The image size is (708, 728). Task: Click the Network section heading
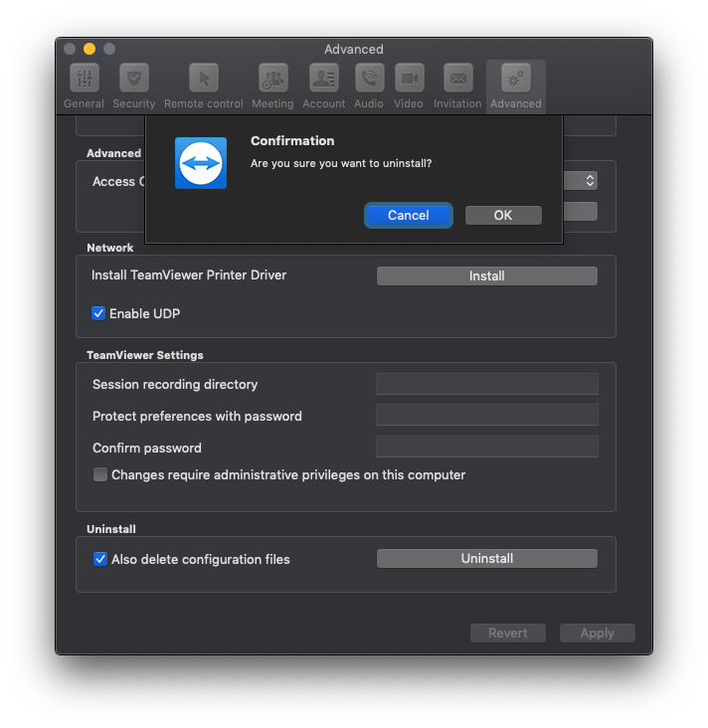[x=110, y=248]
